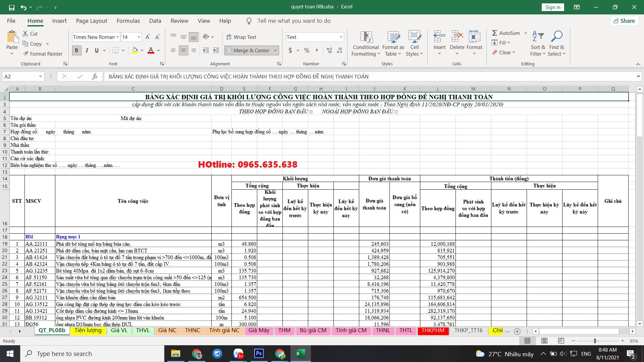Open the Tiên lượng sheet tab
This screenshot has width=644, height=362.
(88, 330)
